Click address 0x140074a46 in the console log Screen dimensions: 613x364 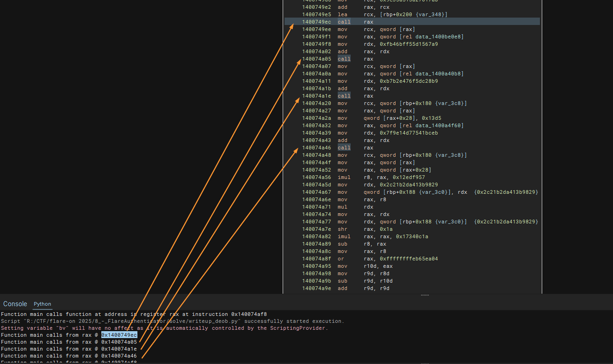coord(119,356)
